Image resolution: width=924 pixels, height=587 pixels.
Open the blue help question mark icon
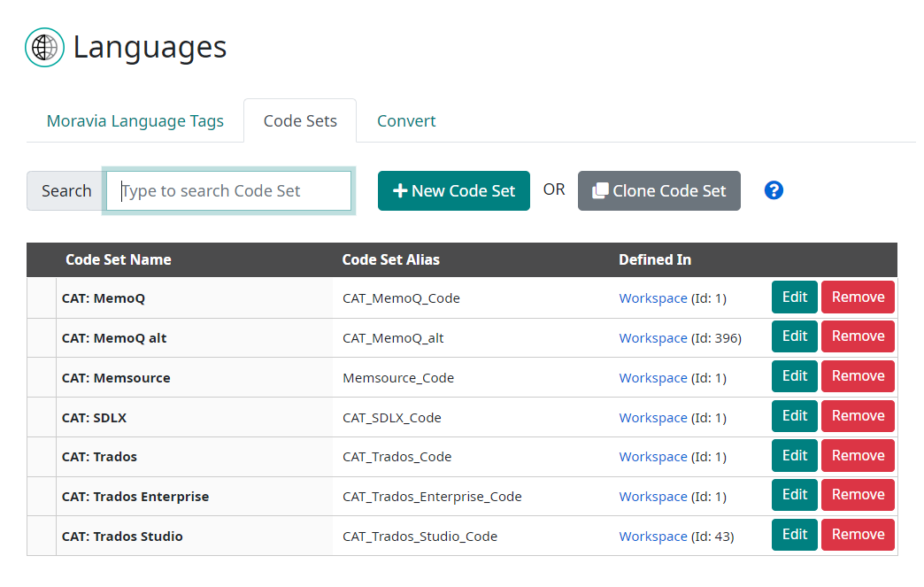click(774, 190)
